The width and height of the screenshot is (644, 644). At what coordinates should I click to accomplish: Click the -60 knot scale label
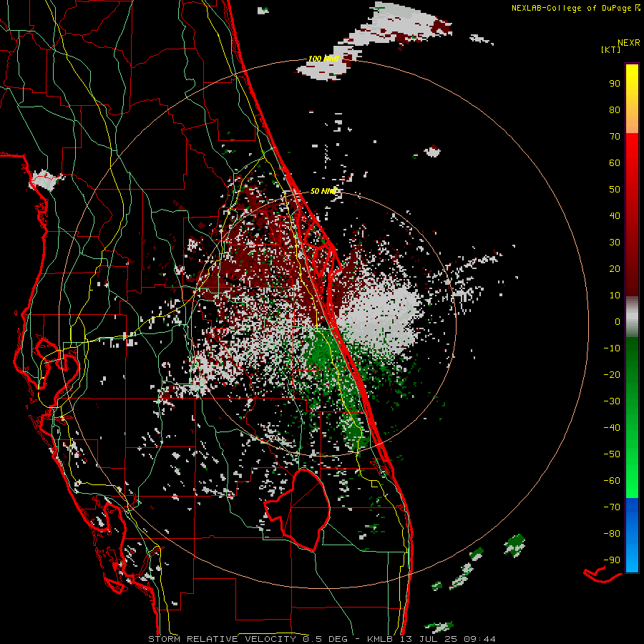(612, 481)
